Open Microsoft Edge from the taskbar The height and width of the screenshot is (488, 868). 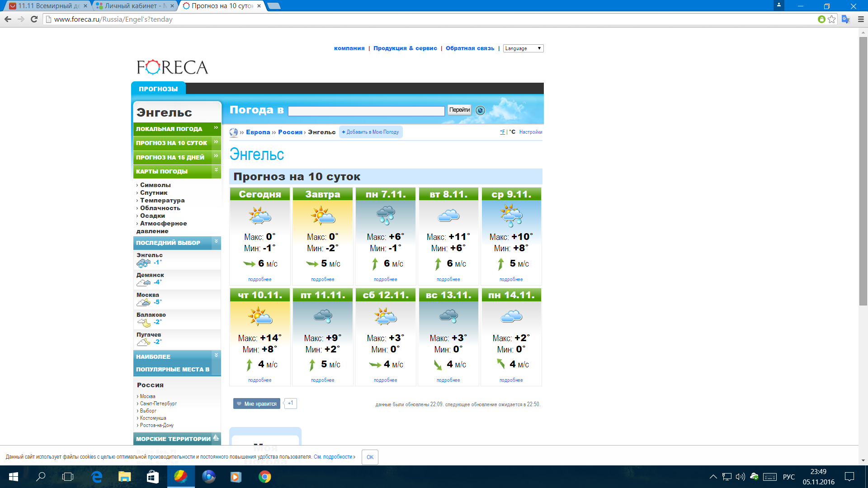tap(97, 477)
